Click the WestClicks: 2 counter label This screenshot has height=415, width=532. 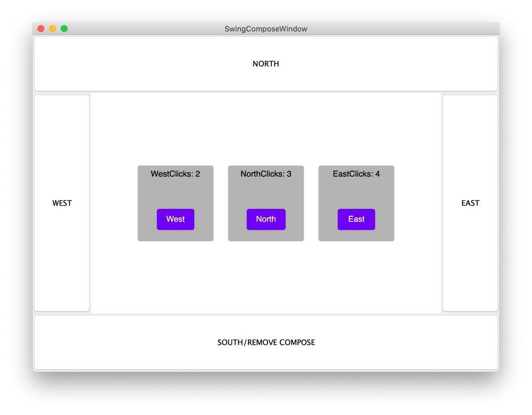(x=175, y=174)
